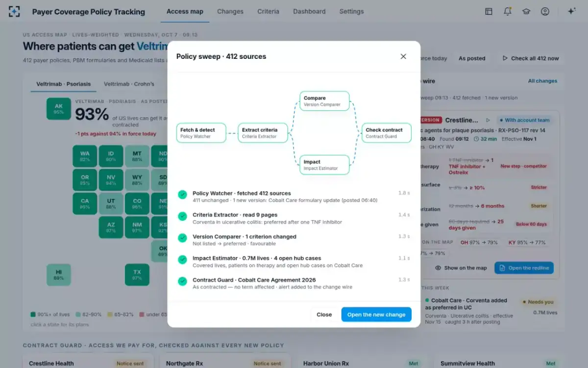Click the TX state tile
The height and width of the screenshot is (368, 588).
click(137, 275)
